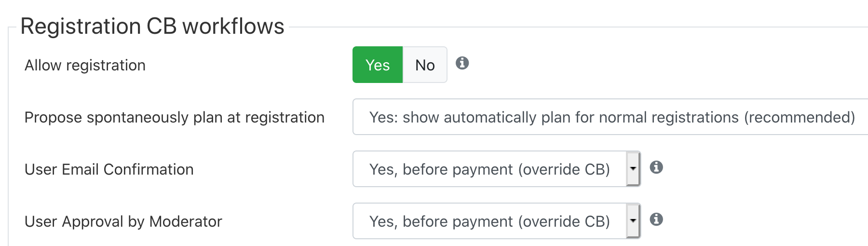Click the arrow on User Email Confirmation dropdown
Viewport: 868px width, 246px height.
coord(633,169)
